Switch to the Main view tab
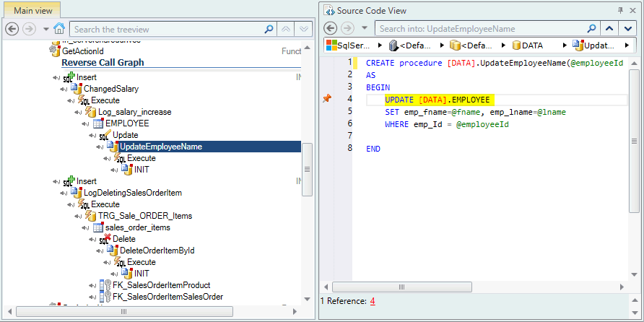Image resolution: width=644 pixels, height=322 pixels. coord(30,10)
